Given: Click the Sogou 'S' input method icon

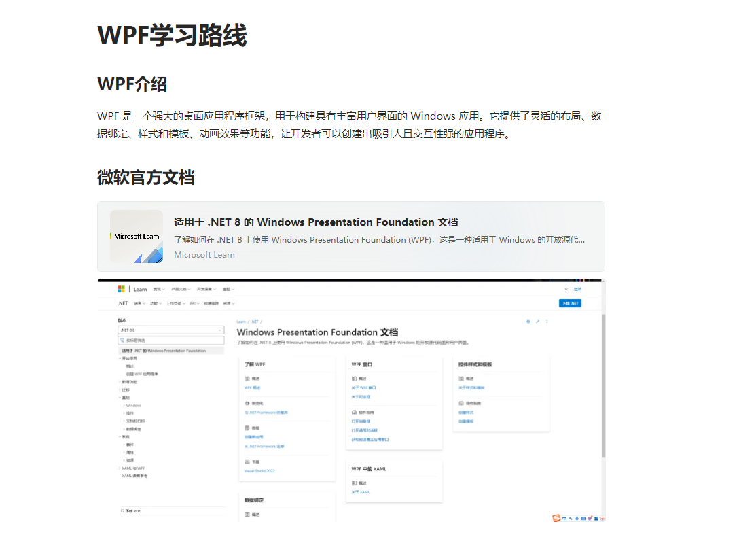Looking at the screenshot, I should coord(556,518).
